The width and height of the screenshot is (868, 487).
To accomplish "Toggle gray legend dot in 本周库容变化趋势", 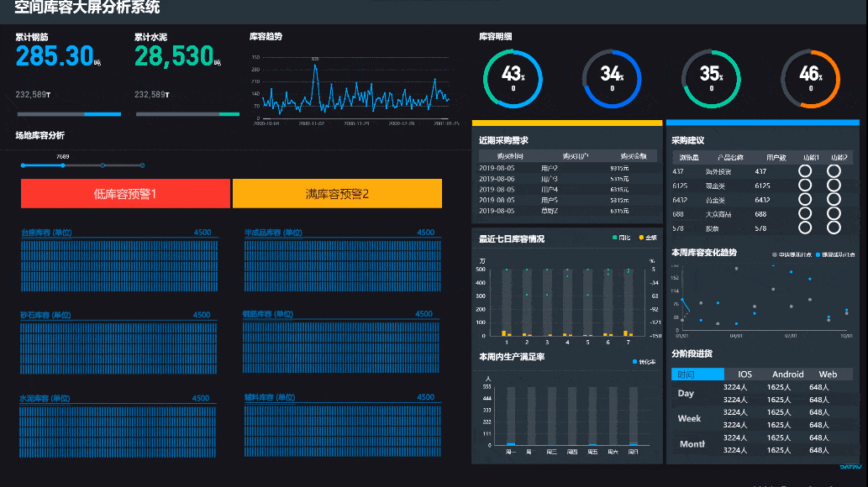I will [x=775, y=254].
